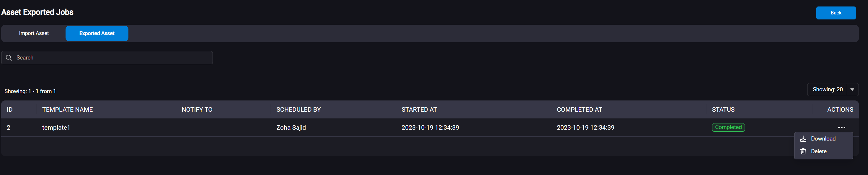Screen dimensions: 868x175
Task: Click the trash bin icon in the menu
Action: point(803,151)
